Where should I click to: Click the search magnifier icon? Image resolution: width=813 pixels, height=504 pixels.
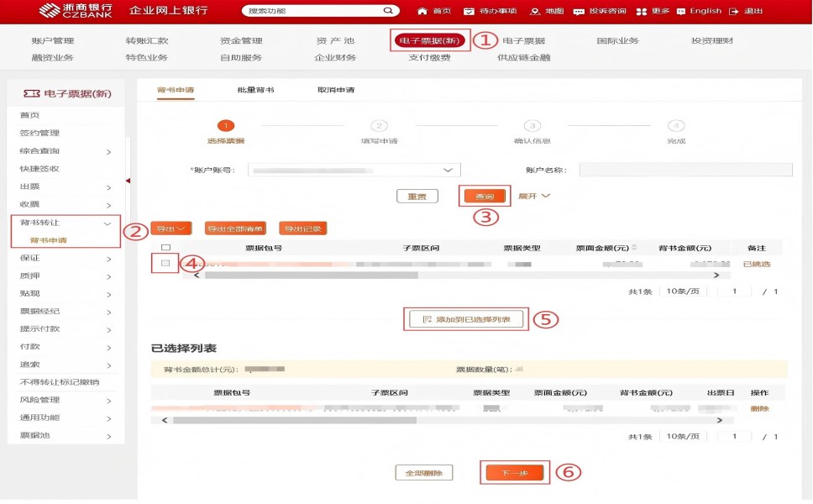(387, 11)
